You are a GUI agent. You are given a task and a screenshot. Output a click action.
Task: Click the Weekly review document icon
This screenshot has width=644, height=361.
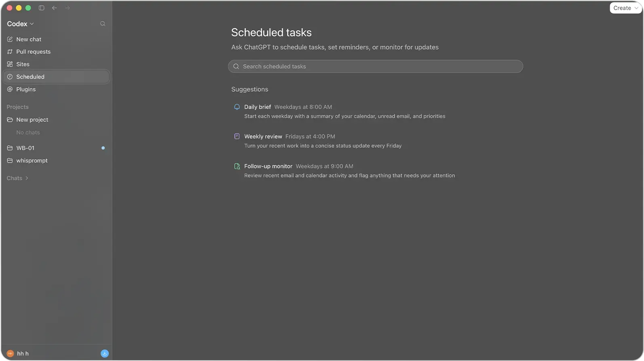(237, 136)
